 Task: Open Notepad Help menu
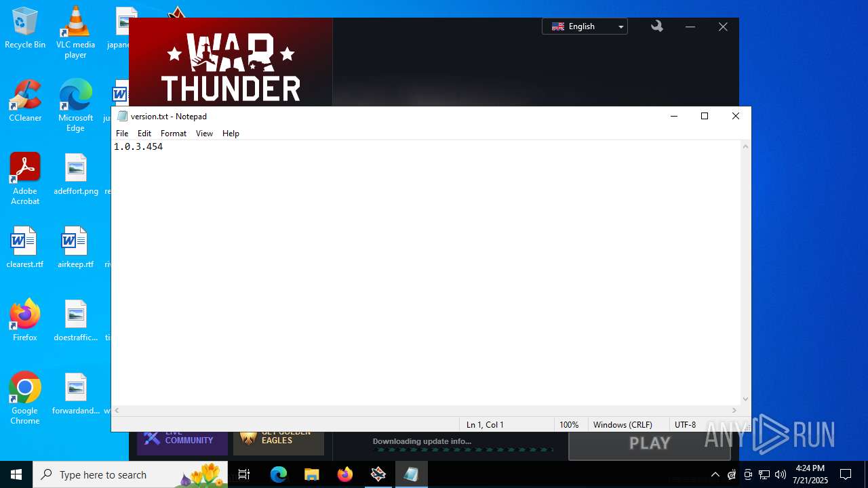coord(231,134)
